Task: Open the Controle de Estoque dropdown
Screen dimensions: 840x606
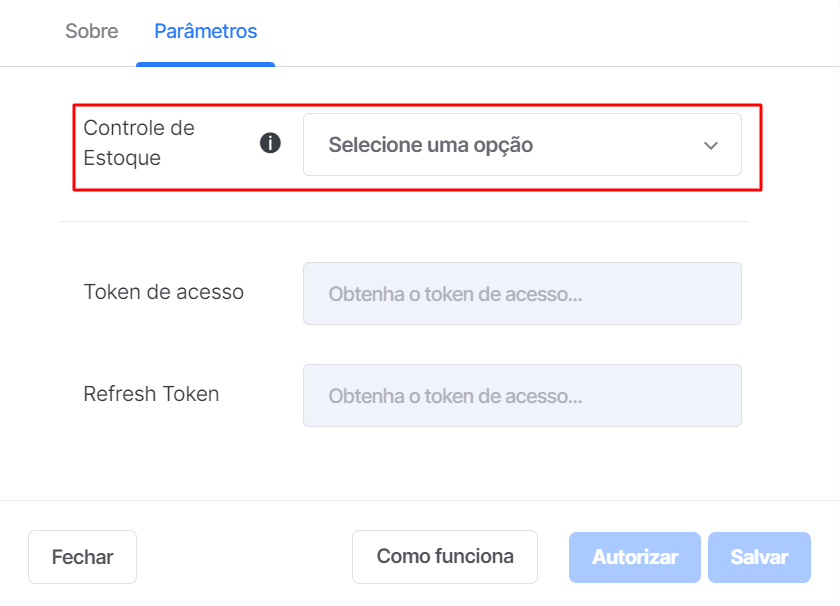Action: click(522, 145)
